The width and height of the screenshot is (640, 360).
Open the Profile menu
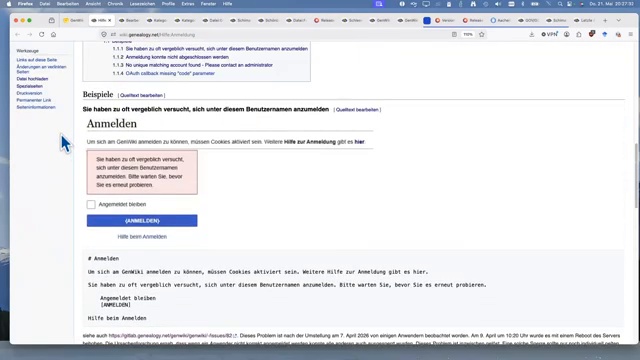click(x=168, y=4)
